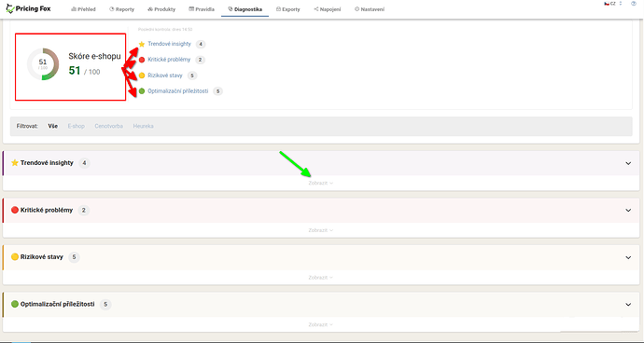
Task: Go to the Přehled tab
Action: [x=83, y=9]
